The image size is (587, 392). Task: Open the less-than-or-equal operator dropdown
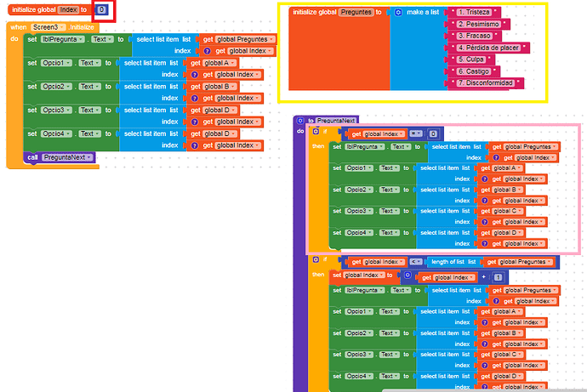coord(415,262)
